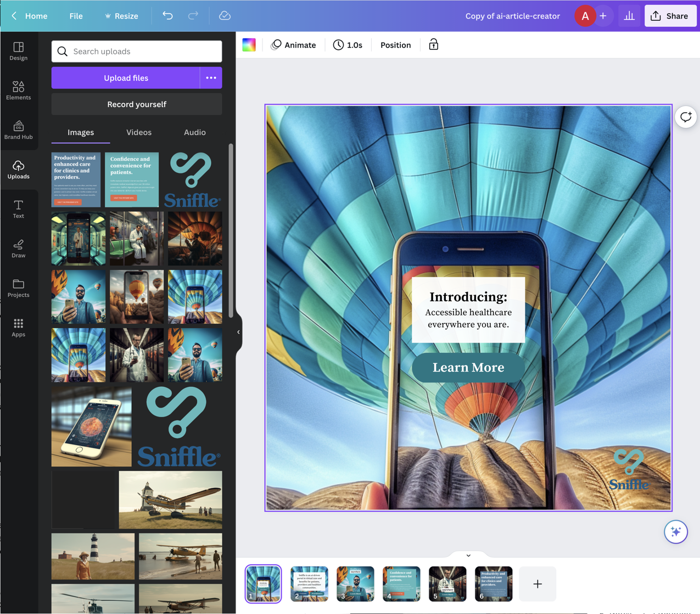The width and height of the screenshot is (700, 614).
Task: Select page 1 thumbnail
Action: point(264,584)
